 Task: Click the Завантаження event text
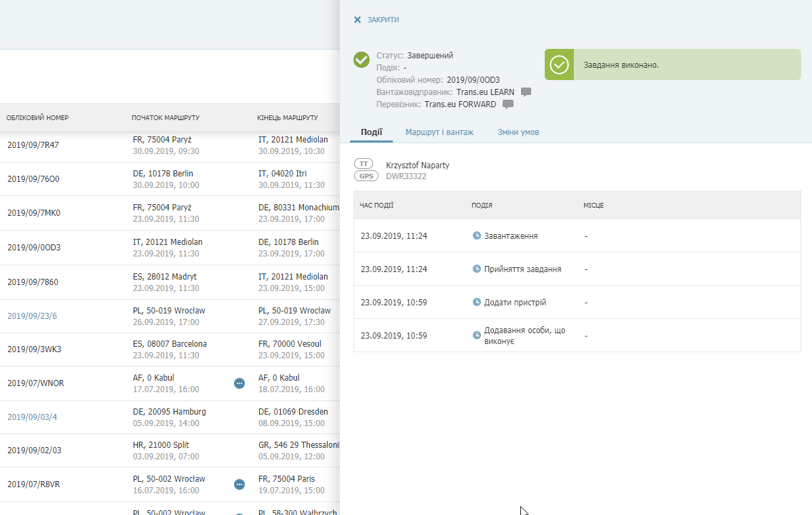[511, 235]
